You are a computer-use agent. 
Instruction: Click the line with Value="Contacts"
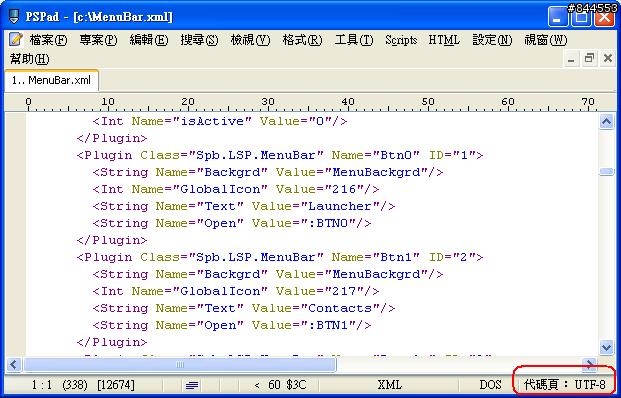click(244, 308)
